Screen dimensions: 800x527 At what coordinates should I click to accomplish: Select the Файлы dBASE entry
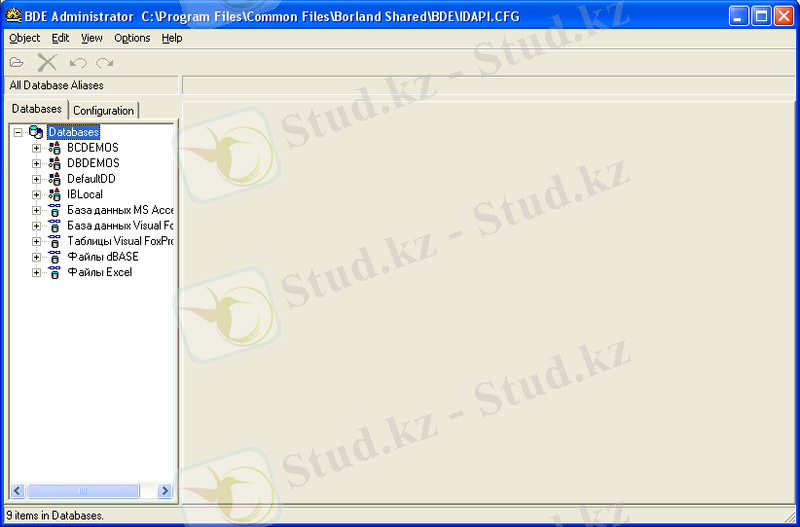click(x=103, y=257)
